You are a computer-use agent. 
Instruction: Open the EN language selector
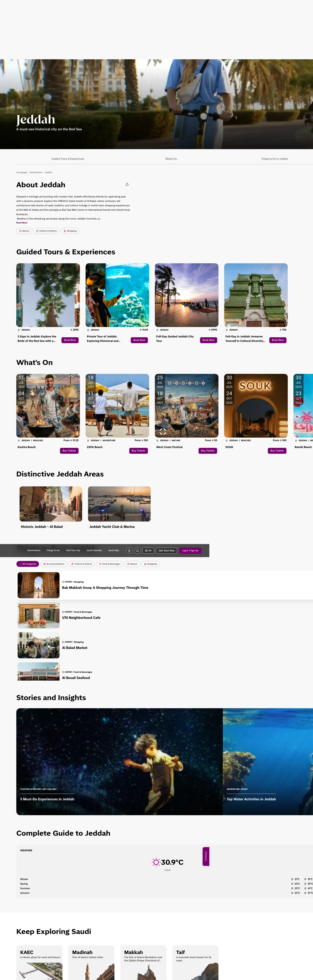[148, 550]
